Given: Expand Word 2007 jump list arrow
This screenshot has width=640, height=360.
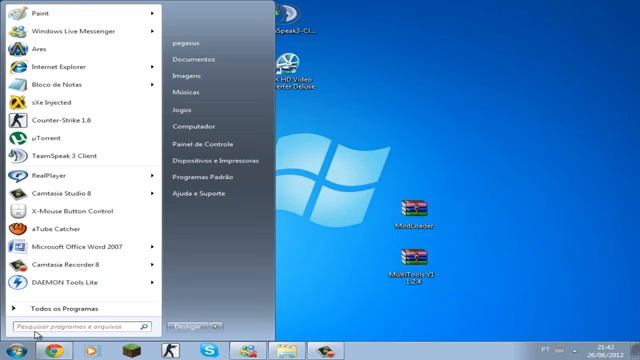Looking at the screenshot, I should pos(152,247).
